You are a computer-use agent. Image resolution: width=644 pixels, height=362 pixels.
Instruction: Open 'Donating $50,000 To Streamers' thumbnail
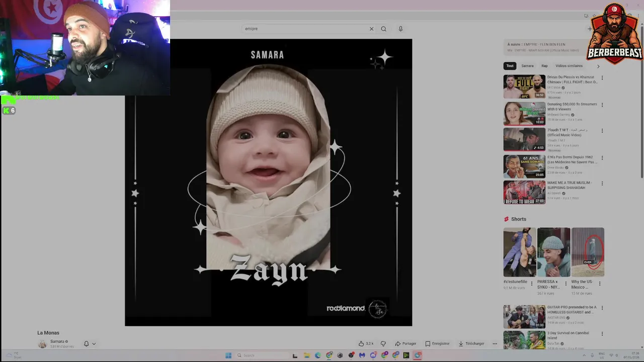(x=524, y=114)
